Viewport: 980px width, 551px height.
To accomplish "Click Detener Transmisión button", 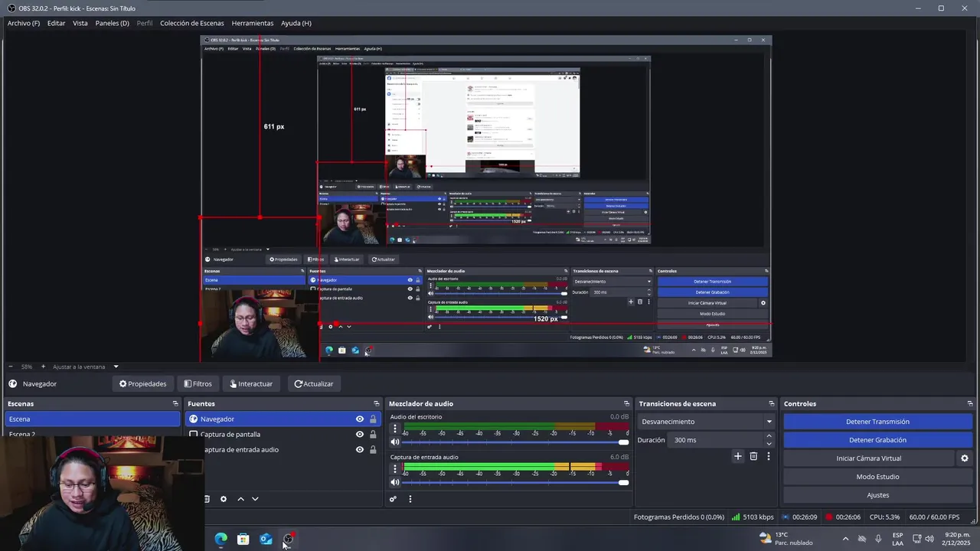I will click(x=877, y=422).
